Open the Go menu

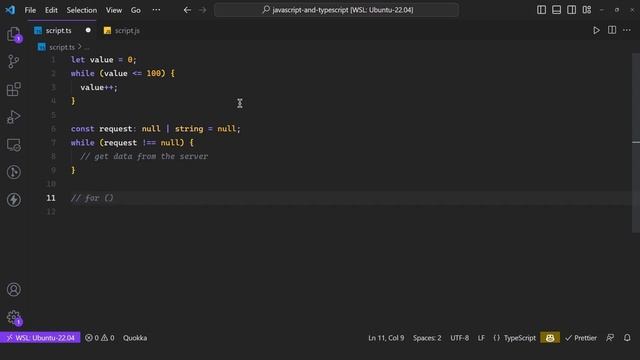click(x=136, y=10)
